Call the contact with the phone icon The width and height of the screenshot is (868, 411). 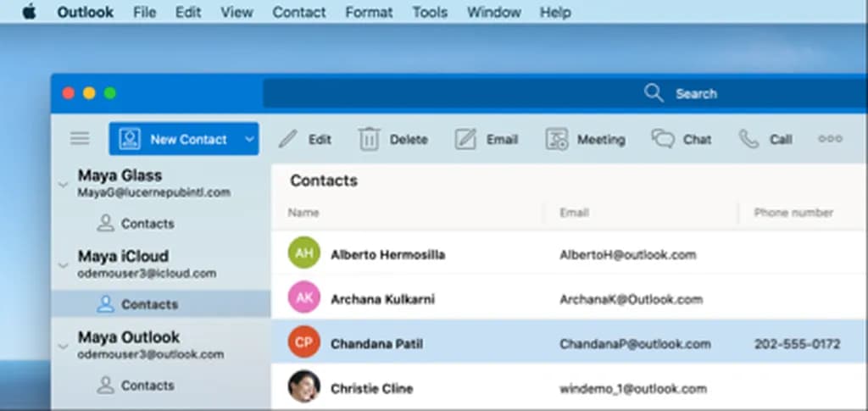pos(748,139)
